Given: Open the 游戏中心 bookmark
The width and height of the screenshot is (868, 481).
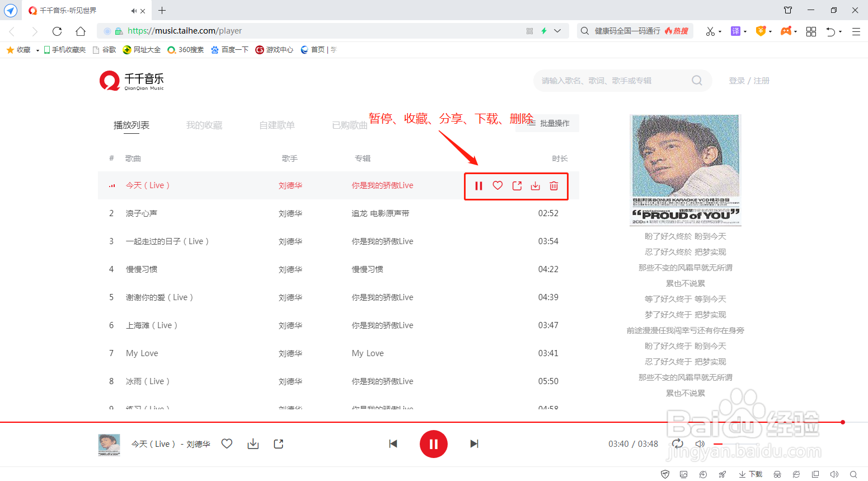Looking at the screenshot, I should (x=274, y=50).
